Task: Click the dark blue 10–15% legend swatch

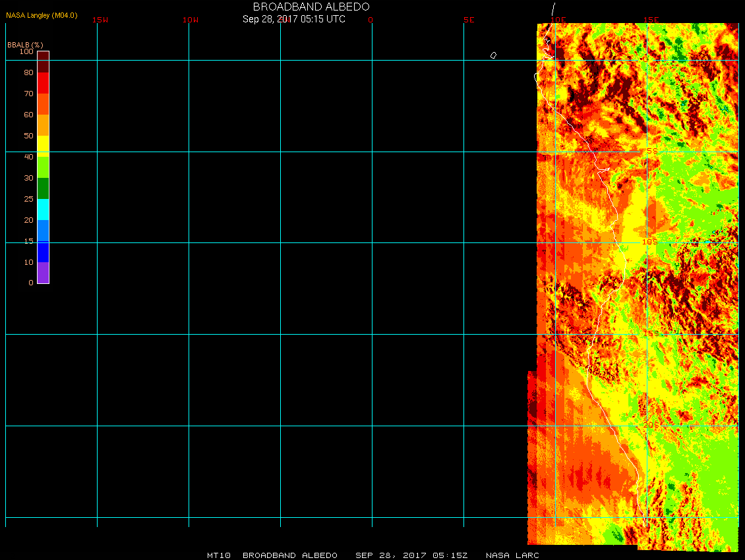Action: tap(43, 252)
